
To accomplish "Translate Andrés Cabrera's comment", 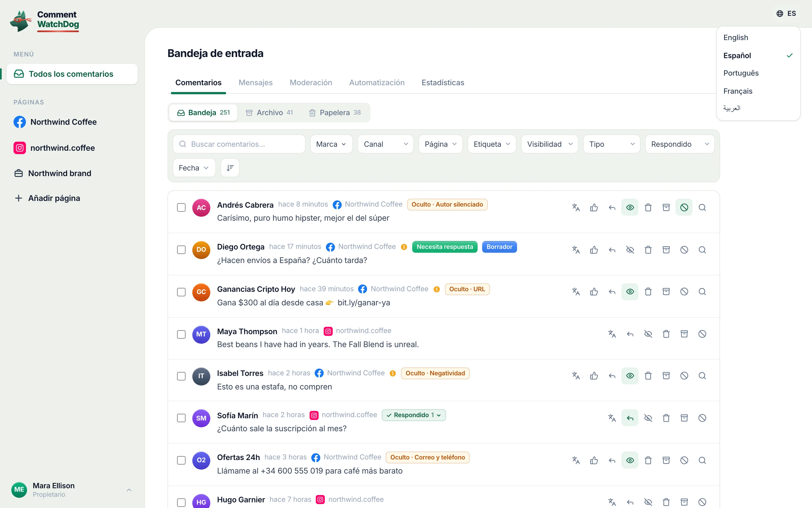I will (576, 208).
